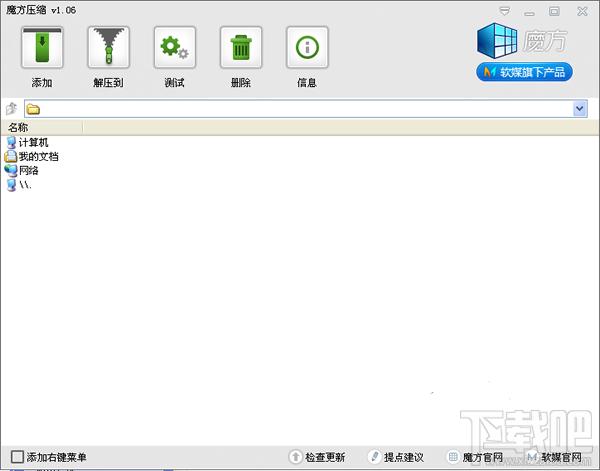Expand the address path dropdown arrow
Image resolution: width=600 pixels, height=471 pixels.
tap(580, 109)
